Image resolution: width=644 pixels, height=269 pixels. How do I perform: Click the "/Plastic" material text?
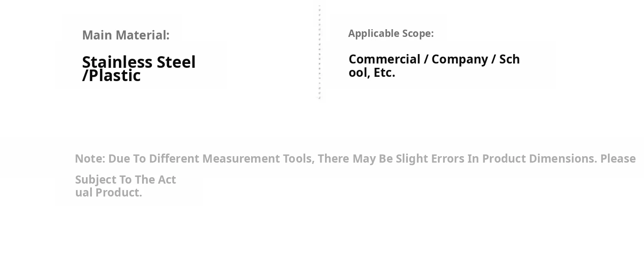(x=111, y=76)
